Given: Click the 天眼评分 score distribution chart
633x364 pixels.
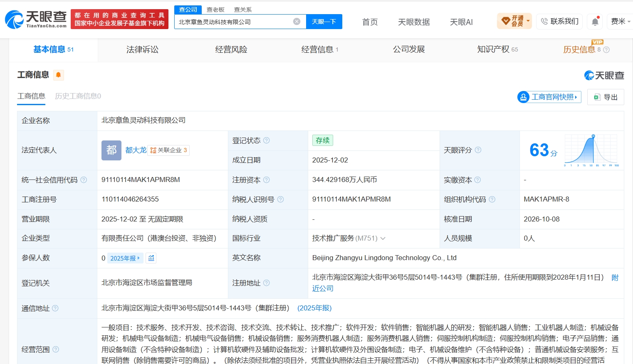Looking at the screenshot, I should [x=591, y=150].
